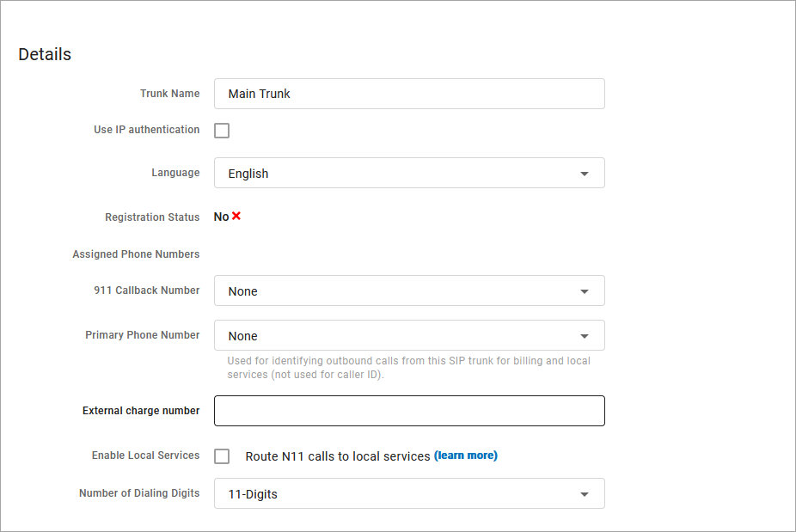This screenshot has width=796, height=532.
Task: Expand the Primary Phone Number field set to None
Action: coord(395,336)
